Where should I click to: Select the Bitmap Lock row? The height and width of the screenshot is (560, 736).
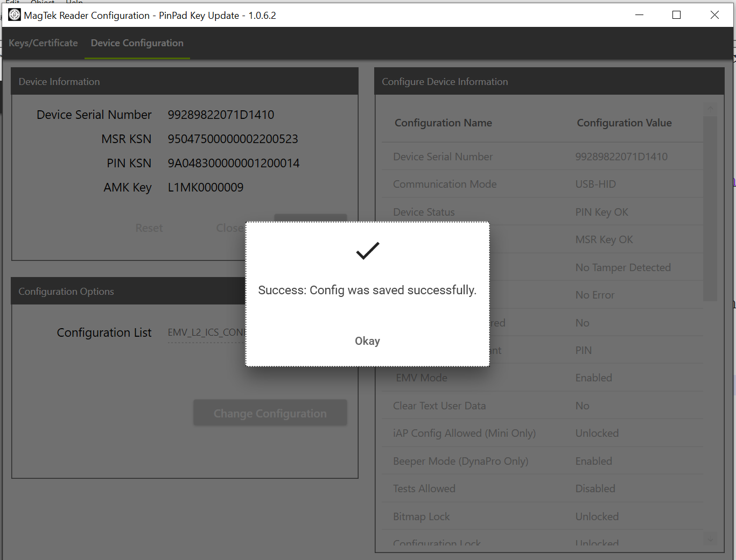point(542,516)
